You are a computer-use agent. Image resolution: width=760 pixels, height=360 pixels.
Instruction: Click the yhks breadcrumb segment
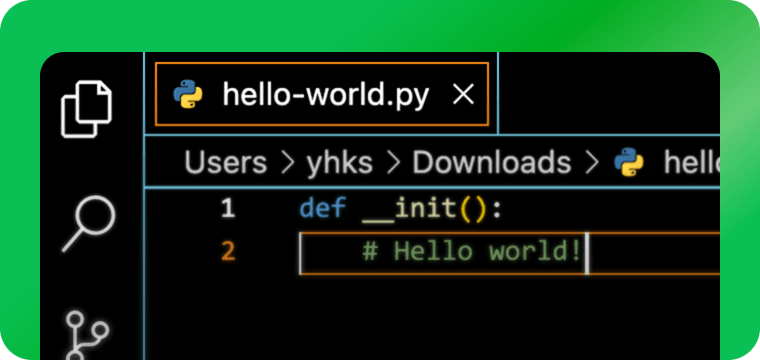pos(339,162)
